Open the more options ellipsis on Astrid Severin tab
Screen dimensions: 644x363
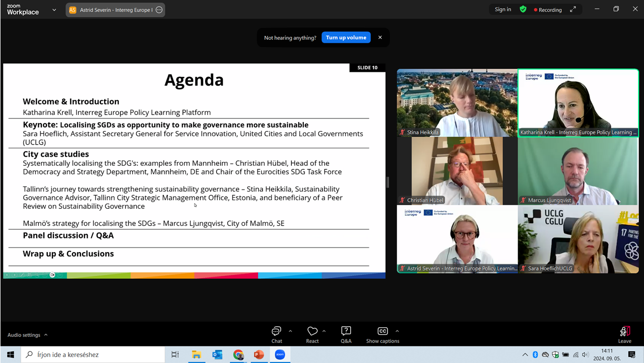[x=159, y=10]
